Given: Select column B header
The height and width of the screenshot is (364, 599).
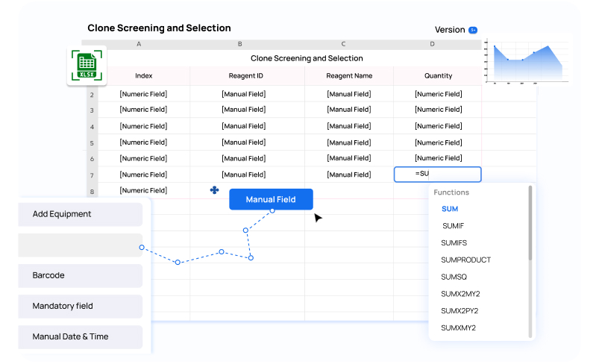Looking at the screenshot, I should (x=240, y=44).
